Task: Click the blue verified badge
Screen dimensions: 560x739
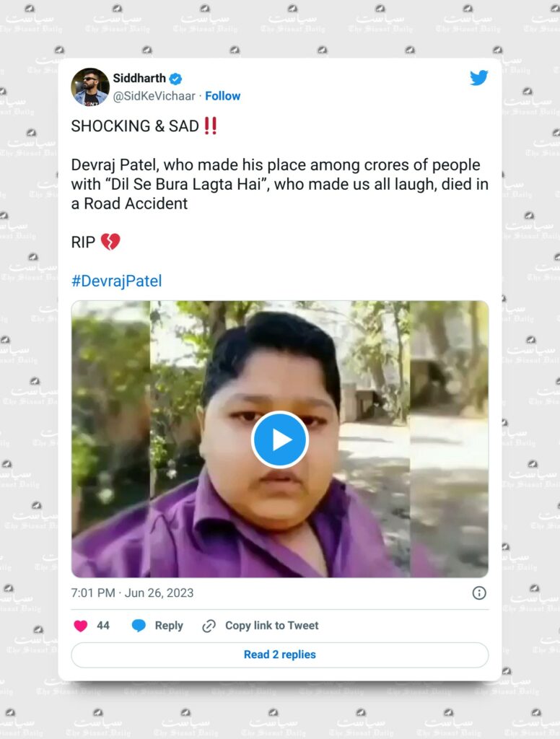Action: [175, 79]
